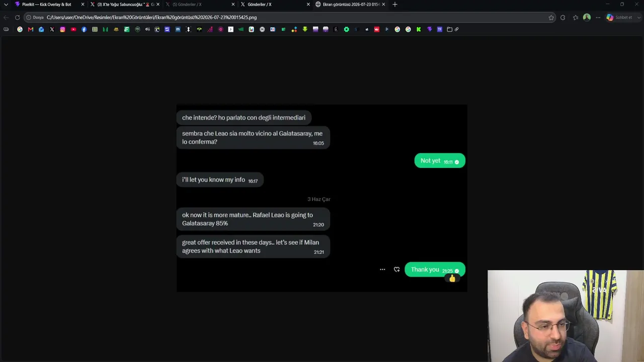Reload the current page

pos(17,17)
